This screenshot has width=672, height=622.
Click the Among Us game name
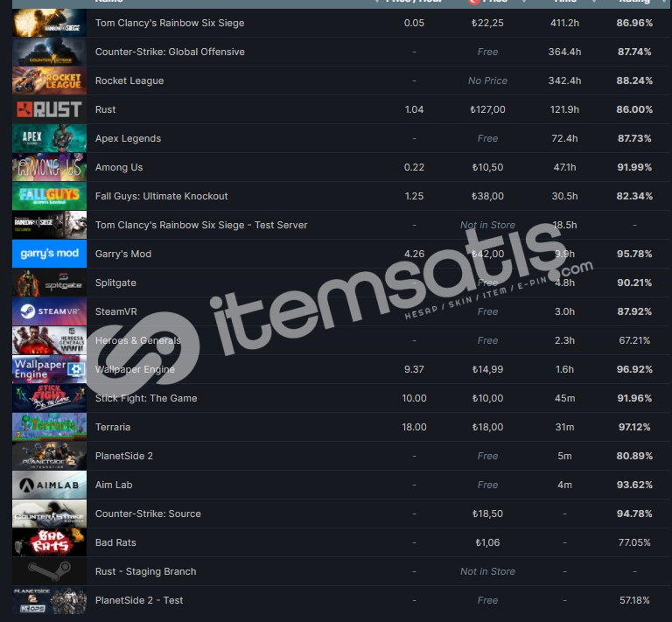[119, 167]
